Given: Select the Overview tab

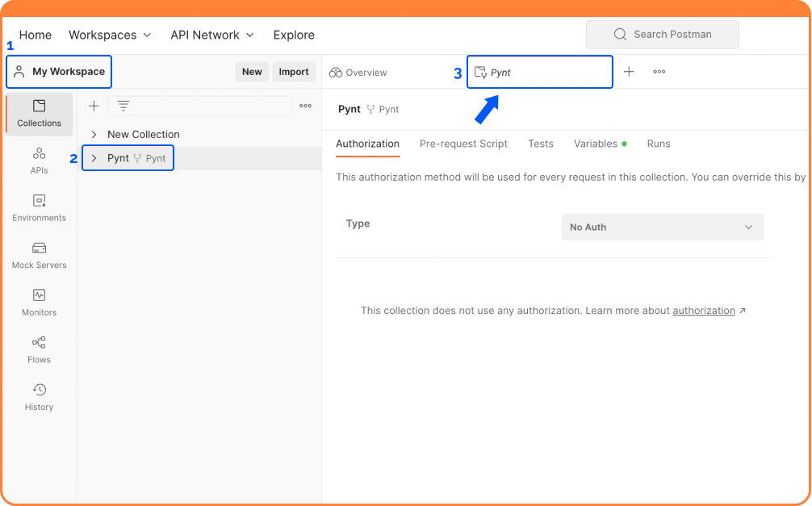Looking at the screenshot, I should (x=358, y=73).
